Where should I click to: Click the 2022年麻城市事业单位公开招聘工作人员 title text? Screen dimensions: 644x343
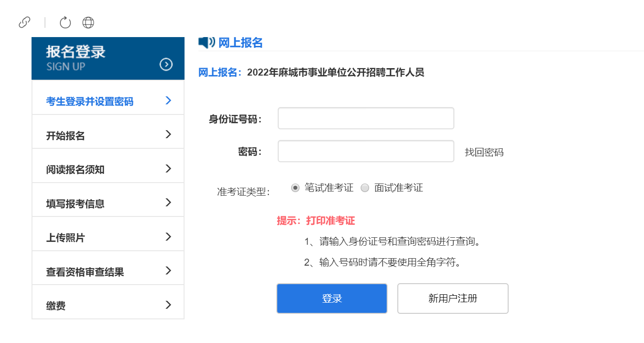[x=336, y=72]
